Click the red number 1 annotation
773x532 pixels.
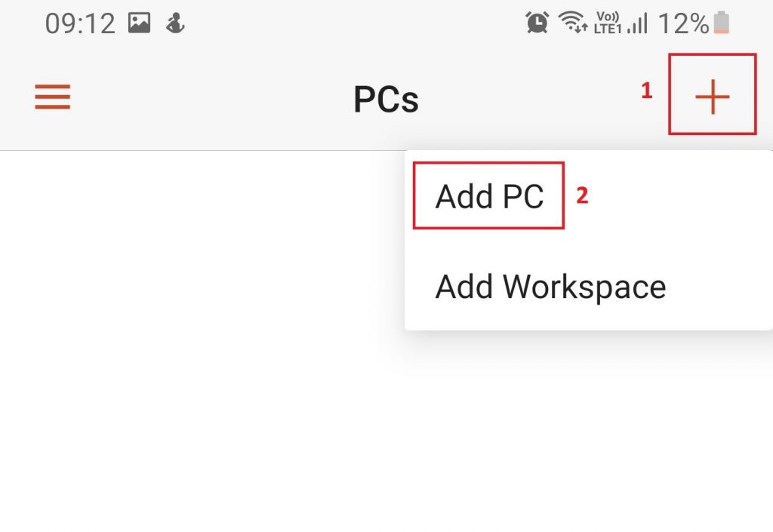(646, 91)
